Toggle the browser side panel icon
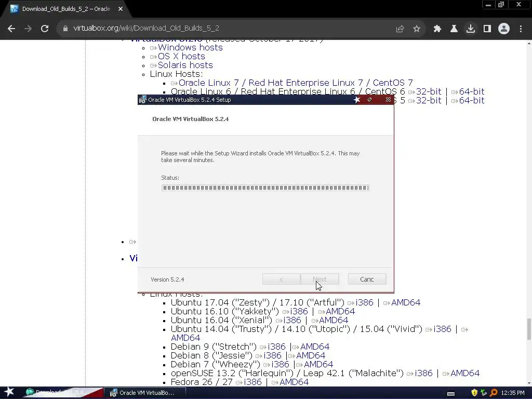 coord(487,29)
